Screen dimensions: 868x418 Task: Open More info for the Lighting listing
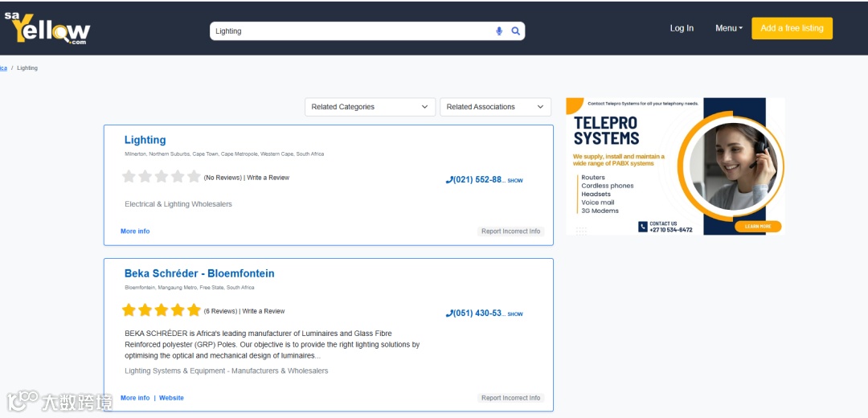pyautogui.click(x=135, y=232)
